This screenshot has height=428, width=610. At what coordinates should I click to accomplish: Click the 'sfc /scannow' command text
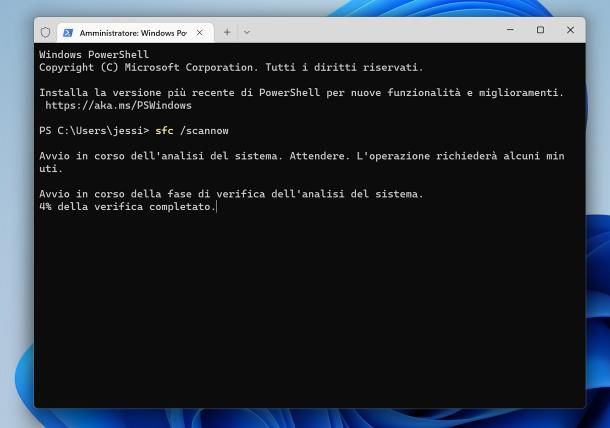(x=192, y=130)
